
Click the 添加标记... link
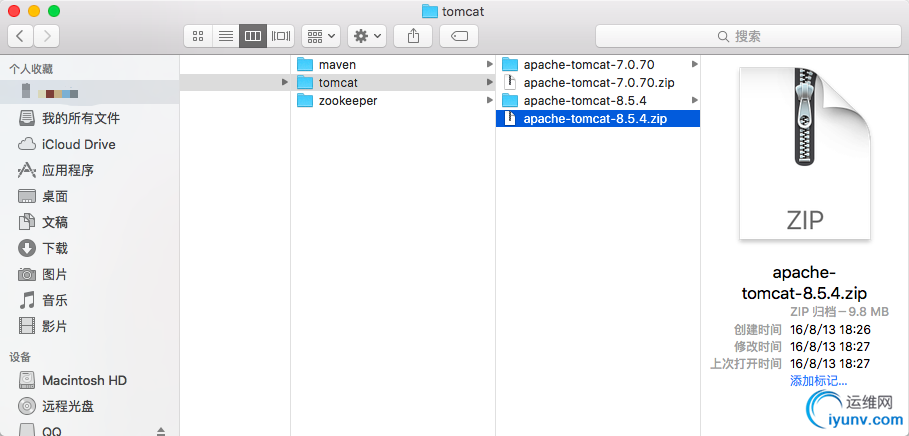click(x=819, y=381)
